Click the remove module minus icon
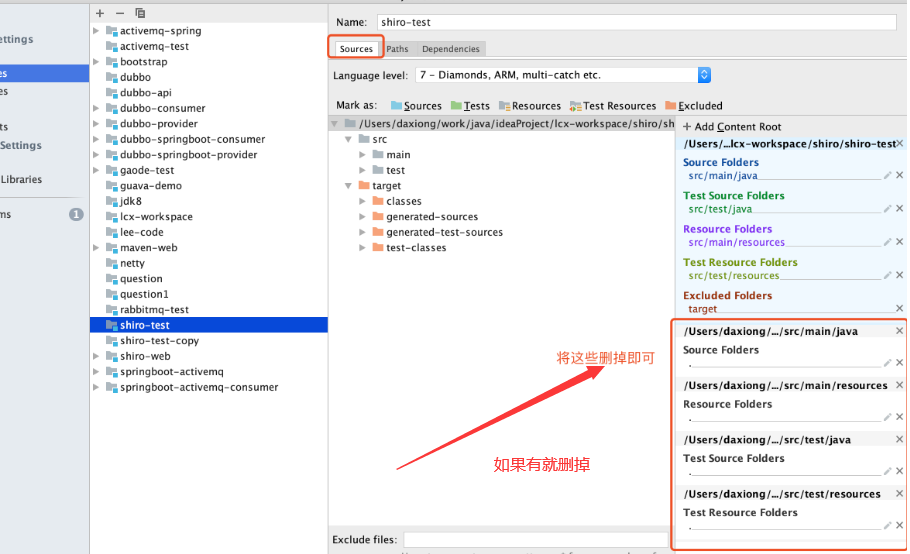This screenshot has height=554, width=910. 120,13
